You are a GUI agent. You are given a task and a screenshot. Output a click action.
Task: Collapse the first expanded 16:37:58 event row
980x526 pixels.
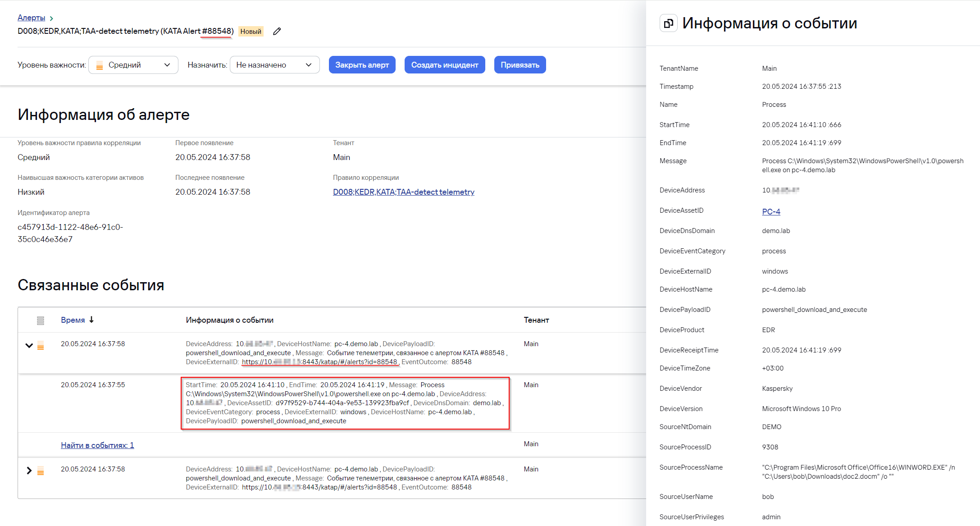(x=29, y=346)
